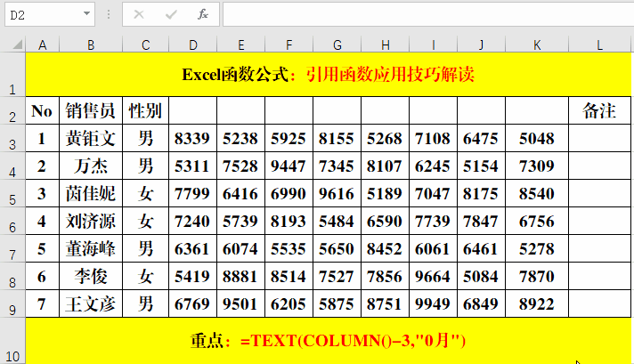634x364 pixels.
Task: Open the Name Box dropdown arrow
Action: [x=86, y=15]
